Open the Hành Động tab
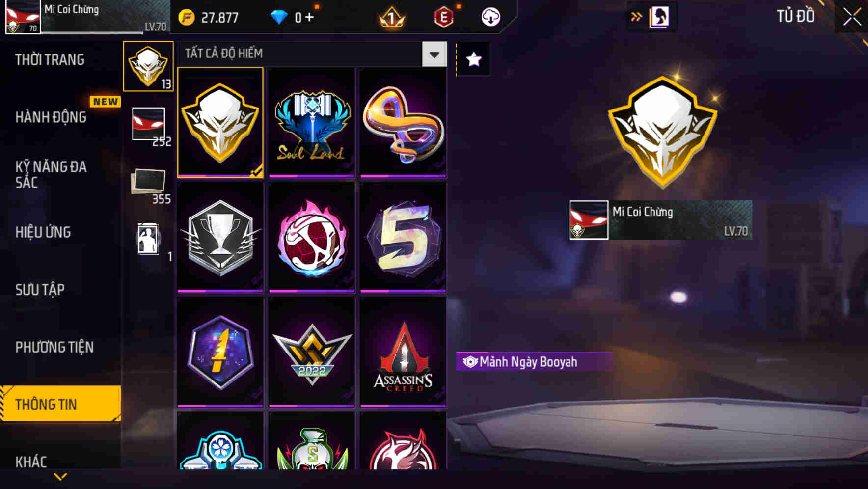This screenshot has height=489, width=868. [51, 117]
